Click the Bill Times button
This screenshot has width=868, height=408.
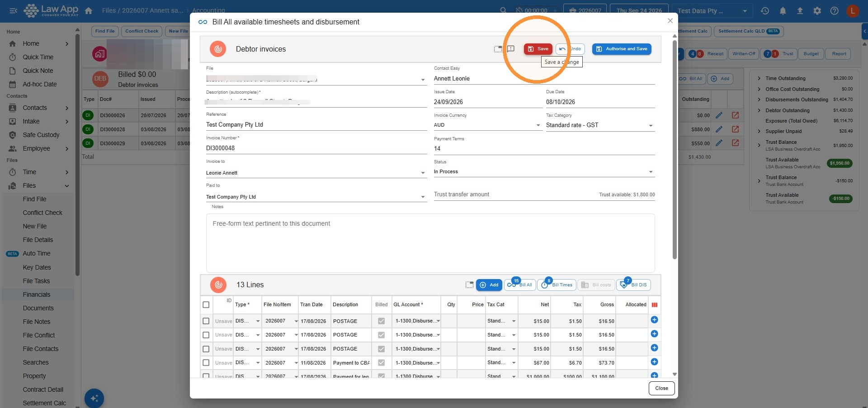(x=557, y=285)
